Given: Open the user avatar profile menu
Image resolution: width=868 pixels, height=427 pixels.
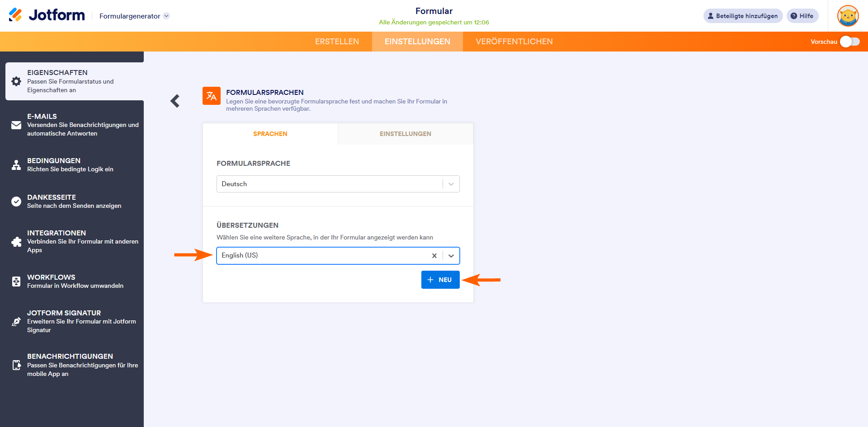Looking at the screenshot, I should 848,16.
